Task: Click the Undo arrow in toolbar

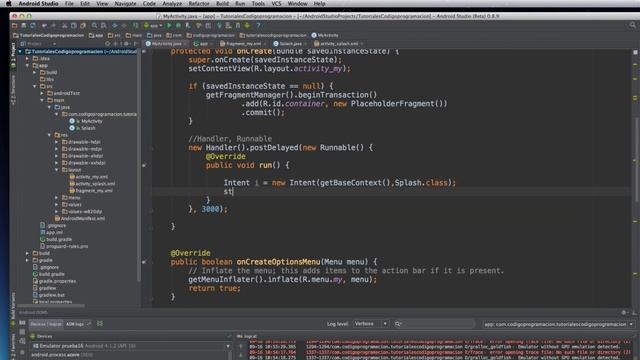Action: [x=44, y=25]
